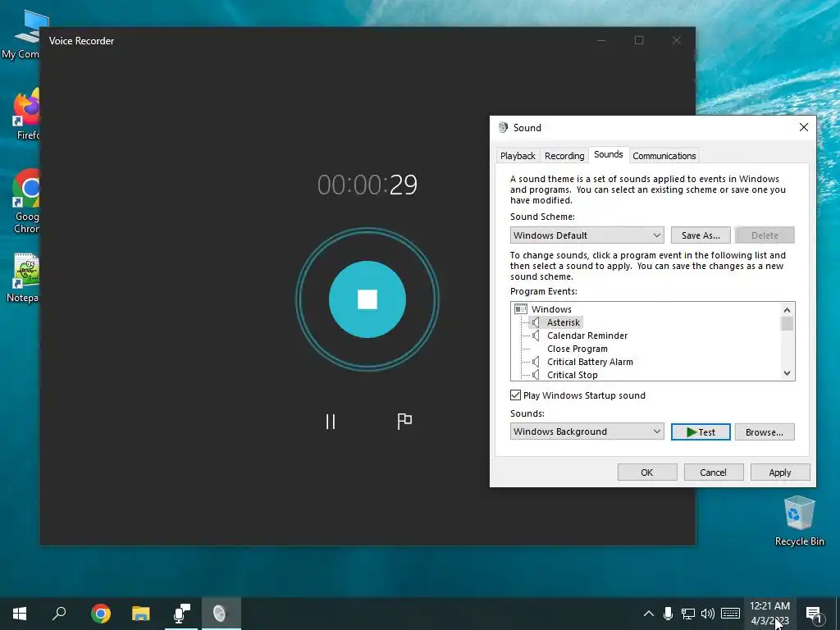
Task: Click the Save As... button
Action: coord(701,235)
